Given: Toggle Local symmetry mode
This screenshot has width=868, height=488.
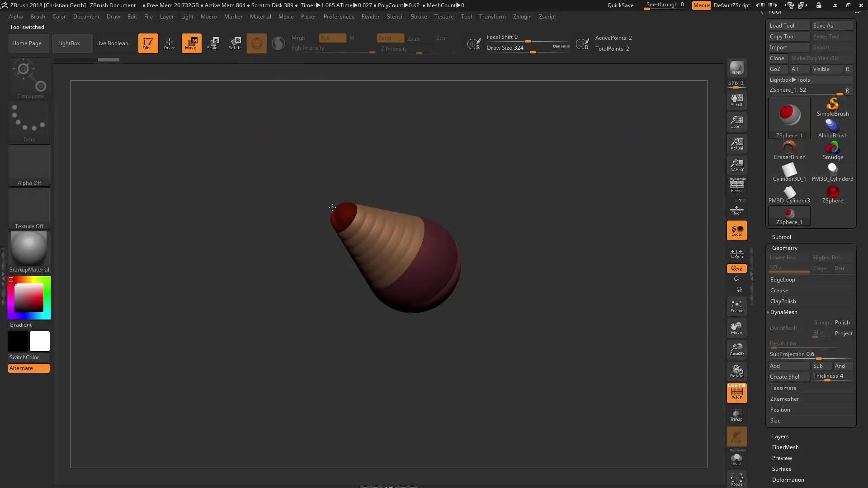Looking at the screenshot, I should tap(736, 230).
